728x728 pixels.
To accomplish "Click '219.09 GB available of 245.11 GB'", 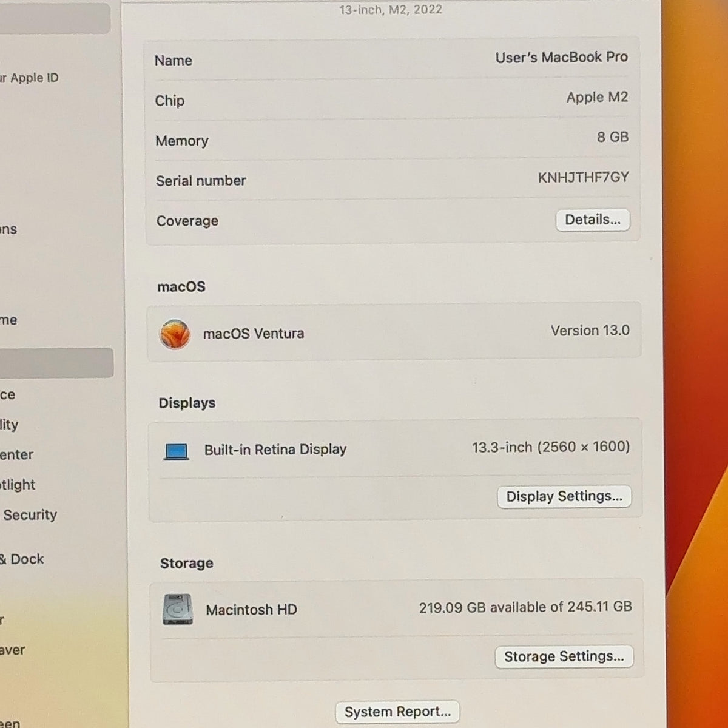I will click(525, 607).
